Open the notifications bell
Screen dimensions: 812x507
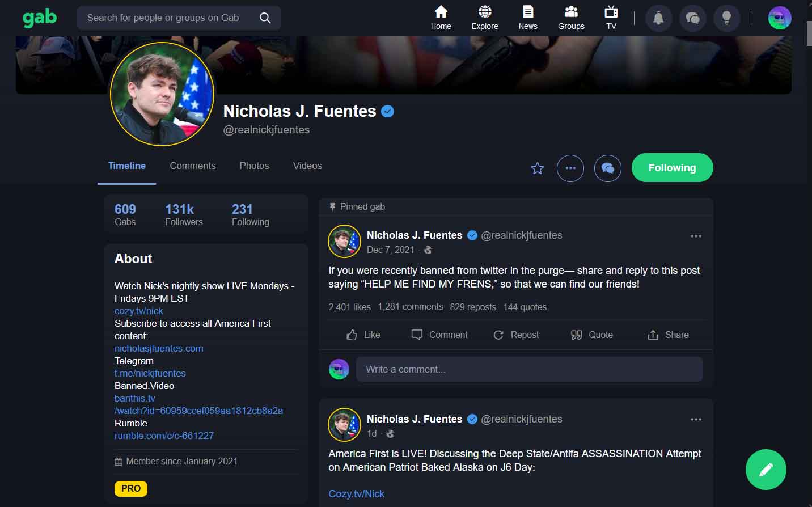coord(658,18)
